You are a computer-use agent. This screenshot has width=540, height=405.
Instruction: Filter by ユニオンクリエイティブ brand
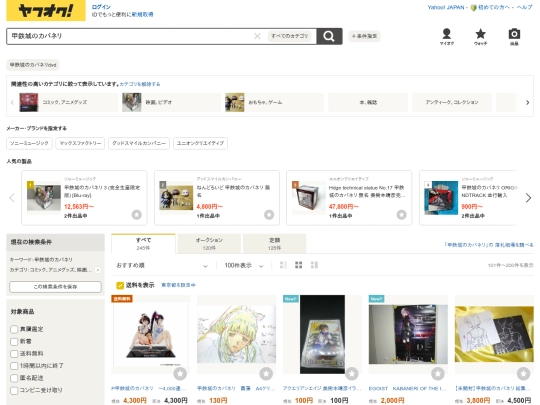[200, 143]
